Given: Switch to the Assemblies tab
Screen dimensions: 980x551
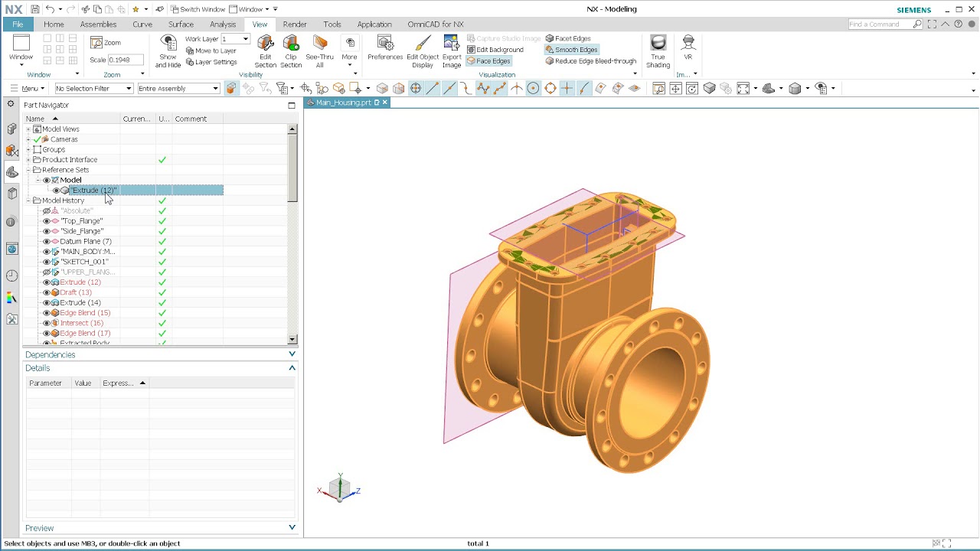Looking at the screenshot, I should (x=98, y=24).
